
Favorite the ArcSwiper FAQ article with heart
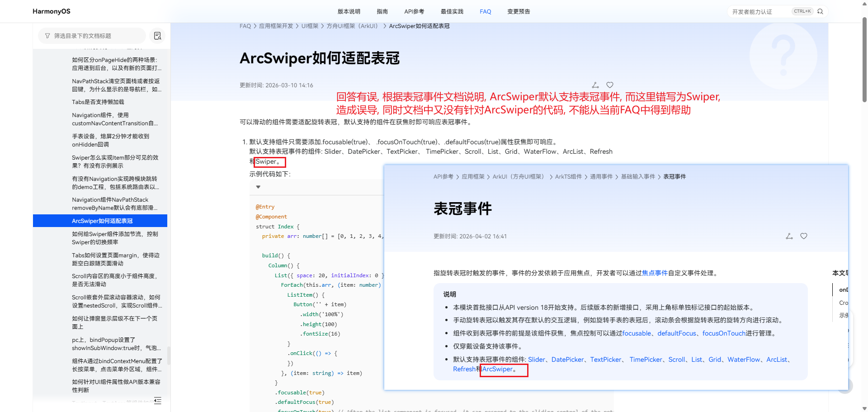610,85
